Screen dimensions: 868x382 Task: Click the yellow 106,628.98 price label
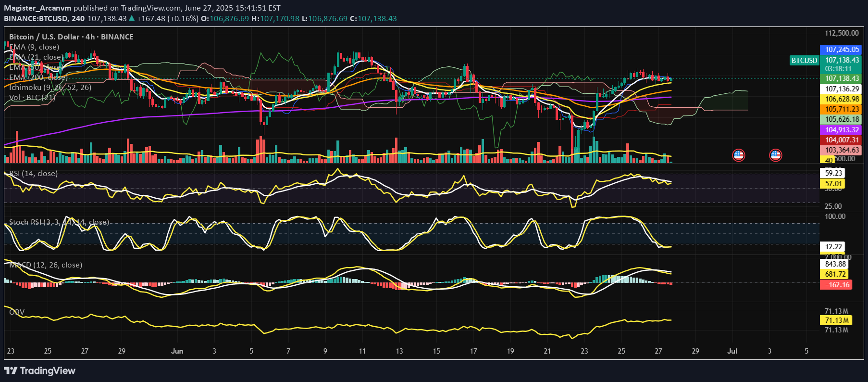click(842, 99)
